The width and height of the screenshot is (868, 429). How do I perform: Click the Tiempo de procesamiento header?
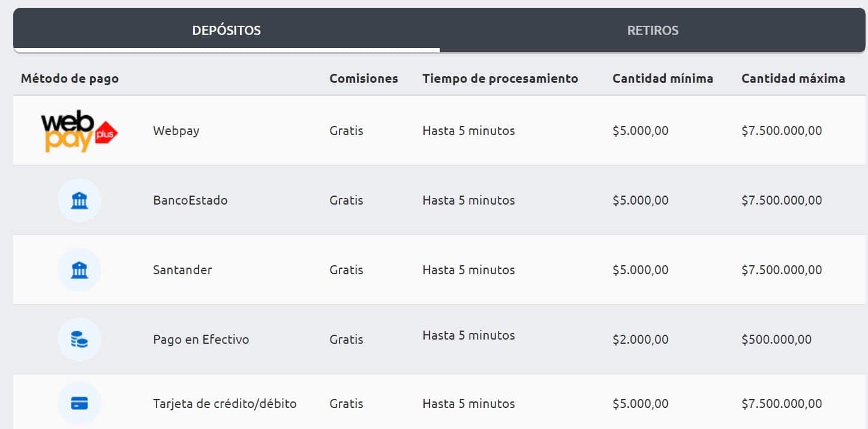(x=500, y=78)
